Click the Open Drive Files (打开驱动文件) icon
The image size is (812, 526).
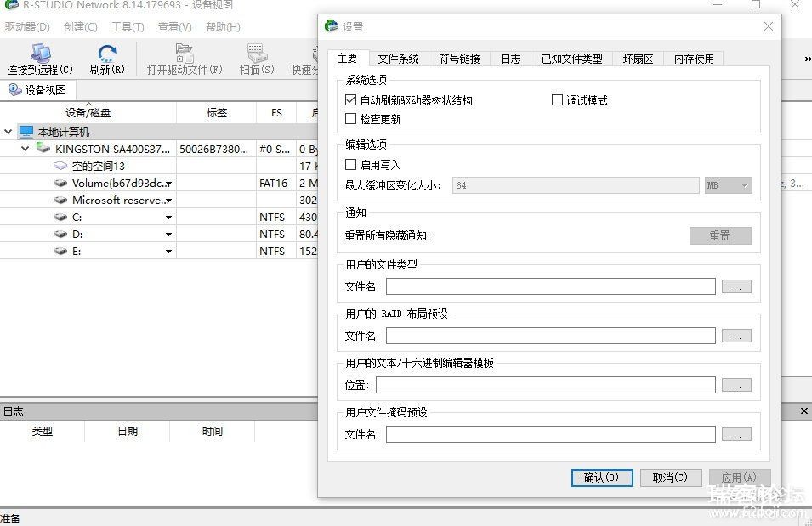click(x=185, y=54)
